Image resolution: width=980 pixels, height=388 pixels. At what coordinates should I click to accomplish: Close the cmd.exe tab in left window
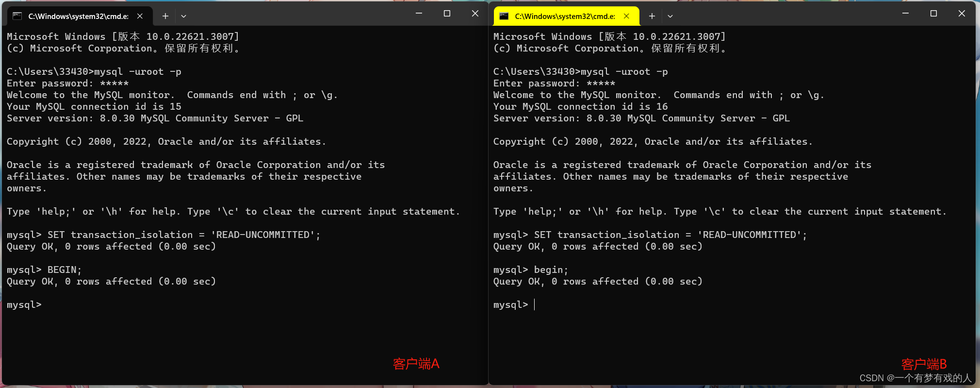pos(140,16)
